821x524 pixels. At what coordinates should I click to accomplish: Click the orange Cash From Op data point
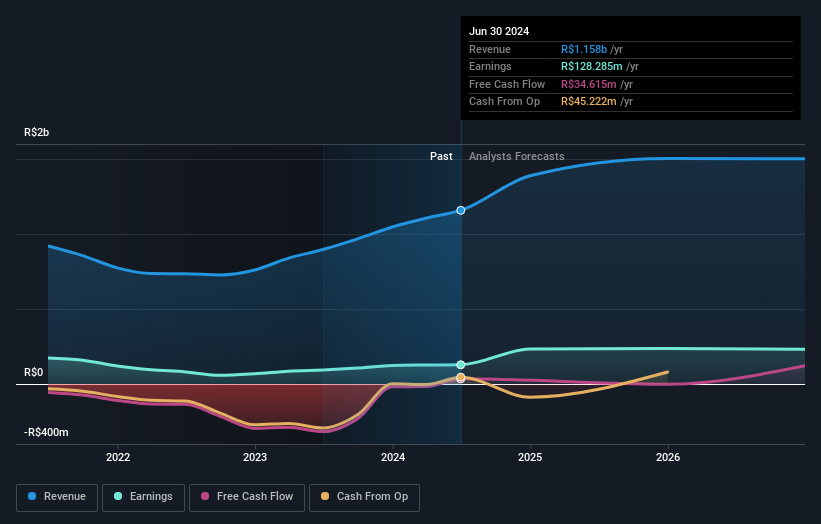(460, 377)
